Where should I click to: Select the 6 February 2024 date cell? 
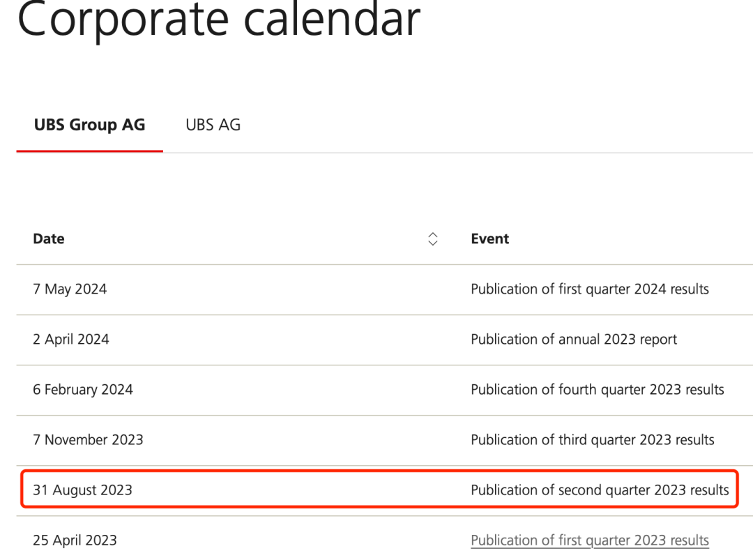(82, 390)
